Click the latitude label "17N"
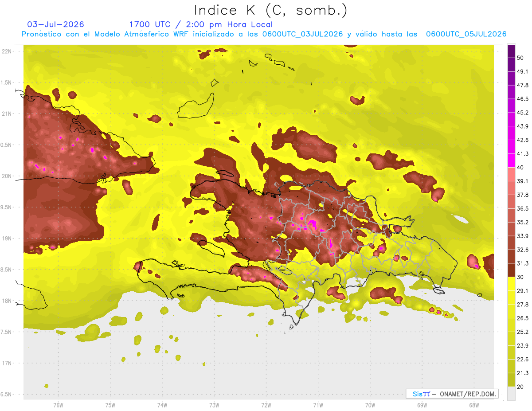532x411 pixels. coord(7,363)
